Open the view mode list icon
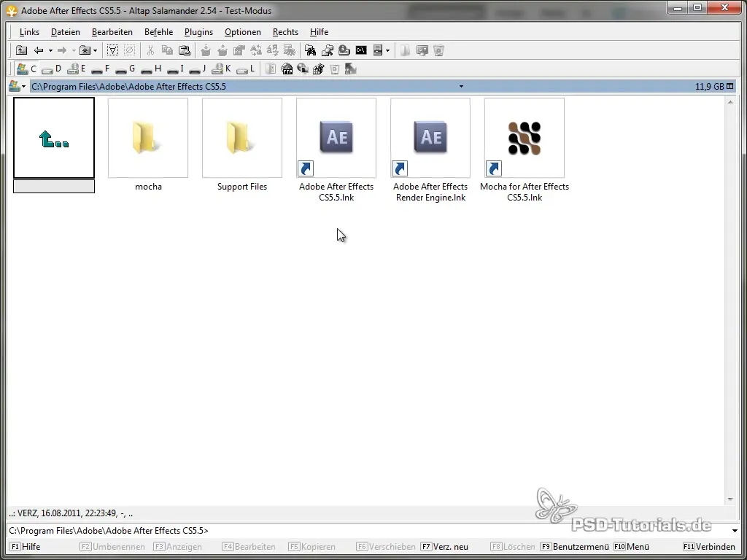747x560 pixels. 379,50
